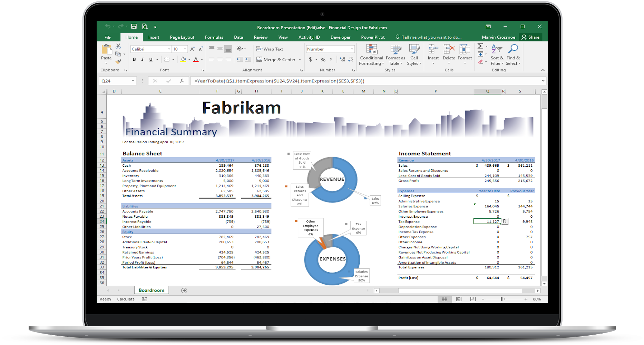
Task: Open the Number format dropdown
Action: point(352,49)
